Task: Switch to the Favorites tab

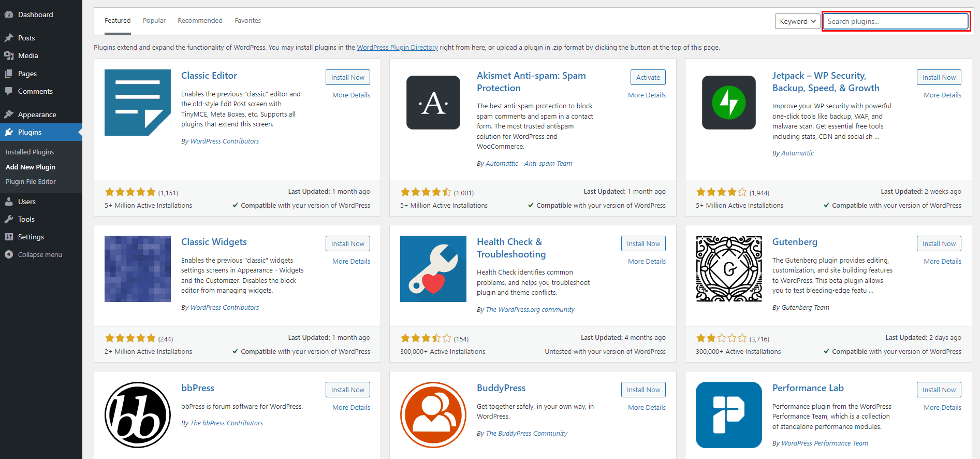Action: click(x=247, y=21)
